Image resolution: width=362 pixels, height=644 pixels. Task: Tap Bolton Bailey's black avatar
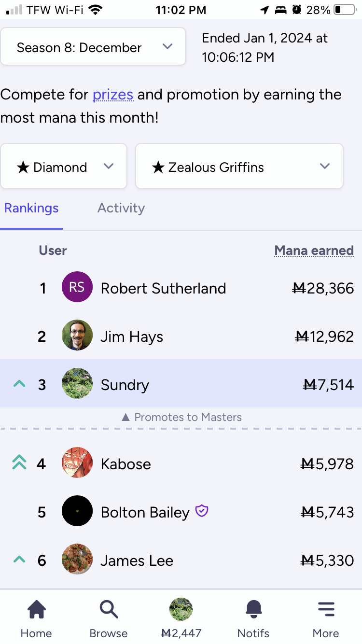pyautogui.click(x=77, y=511)
